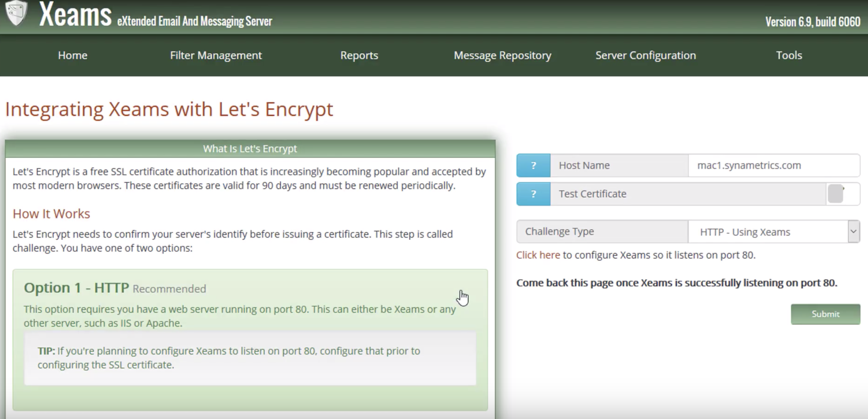Click 'Come back this page' bold message
This screenshot has height=419, width=868.
click(676, 283)
